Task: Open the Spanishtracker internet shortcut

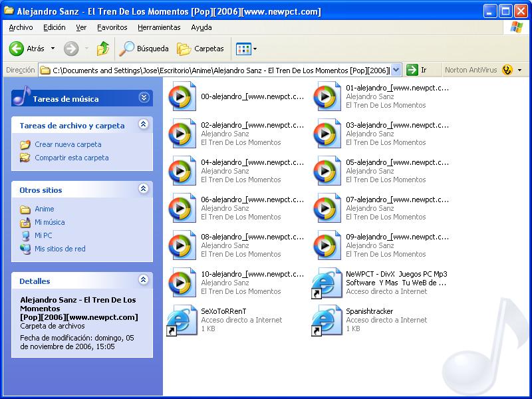Action: tap(327, 320)
